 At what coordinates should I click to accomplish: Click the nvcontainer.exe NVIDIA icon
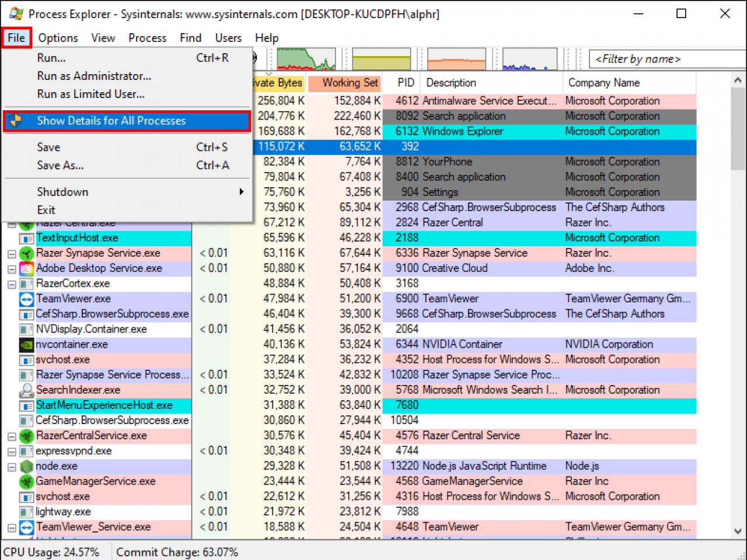(26, 344)
